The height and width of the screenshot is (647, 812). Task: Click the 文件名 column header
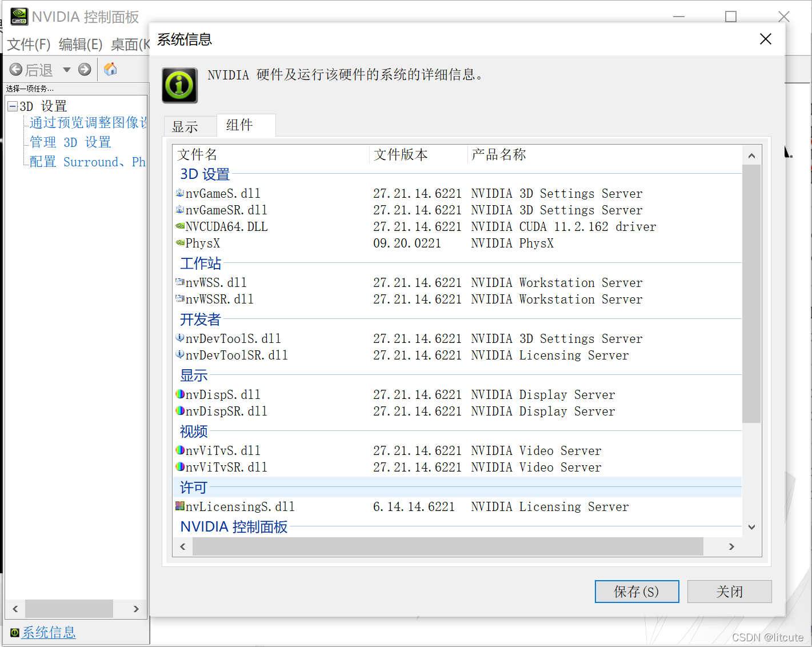point(271,154)
